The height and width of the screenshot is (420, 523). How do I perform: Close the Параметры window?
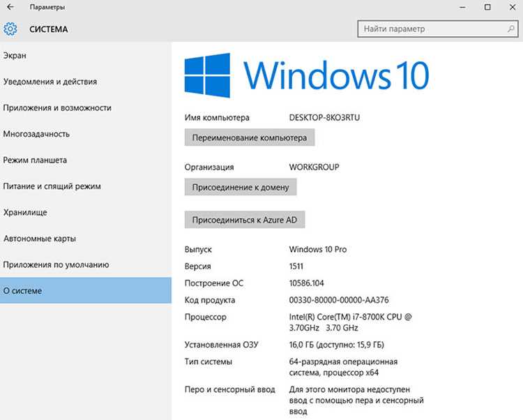coord(513,7)
